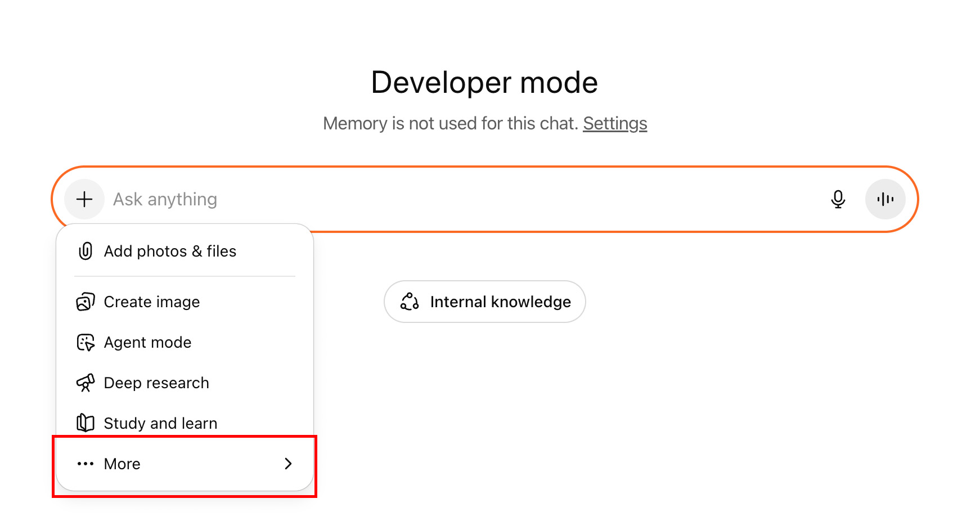Click the Study and learn book icon
The width and height of the screenshot is (980, 521).
pyautogui.click(x=85, y=423)
